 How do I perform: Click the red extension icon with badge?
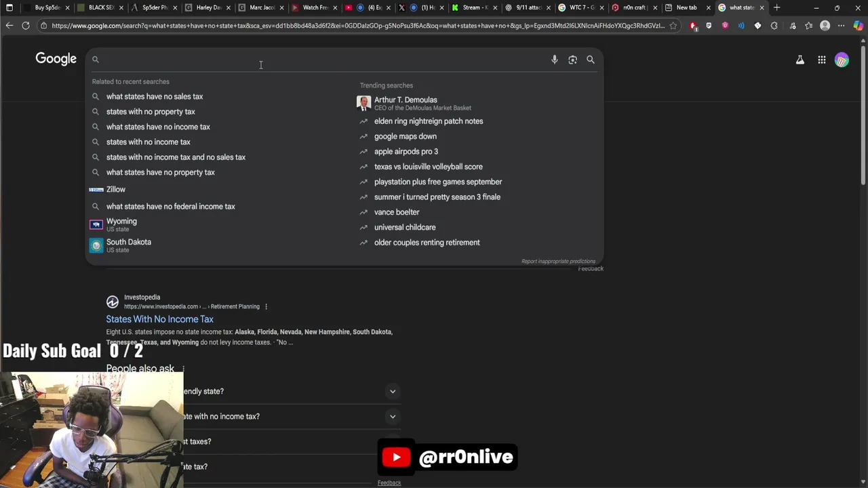[x=692, y=26]
